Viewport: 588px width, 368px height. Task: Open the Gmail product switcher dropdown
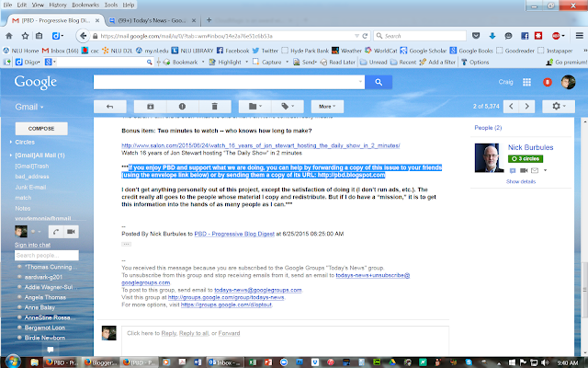pos(29,107)
